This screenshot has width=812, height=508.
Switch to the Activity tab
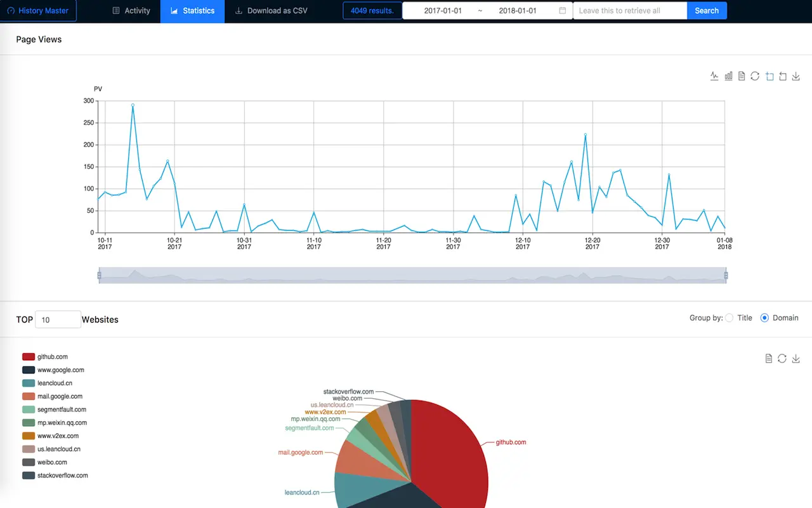click(131, 11)
